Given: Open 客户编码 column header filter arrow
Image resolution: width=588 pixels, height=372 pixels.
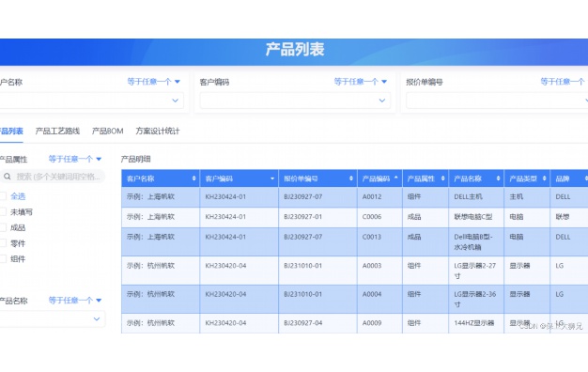Looking at the screenshot, I should click(x=272, y=178).
